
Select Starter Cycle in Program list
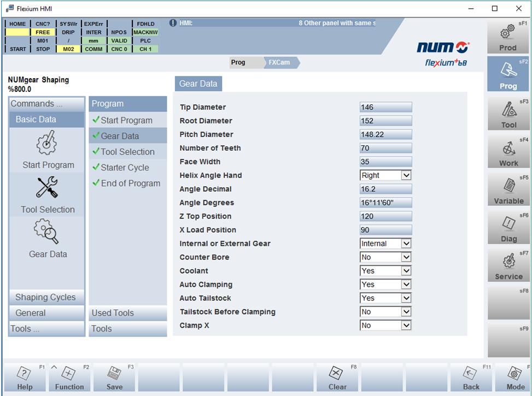125,168
